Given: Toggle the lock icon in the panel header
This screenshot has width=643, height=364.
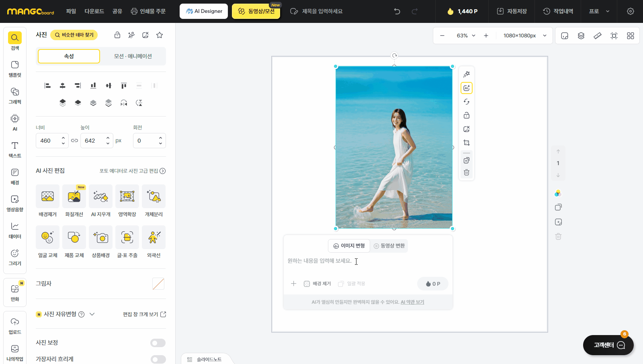Looking at the screenshot, I should pos(117,35).
